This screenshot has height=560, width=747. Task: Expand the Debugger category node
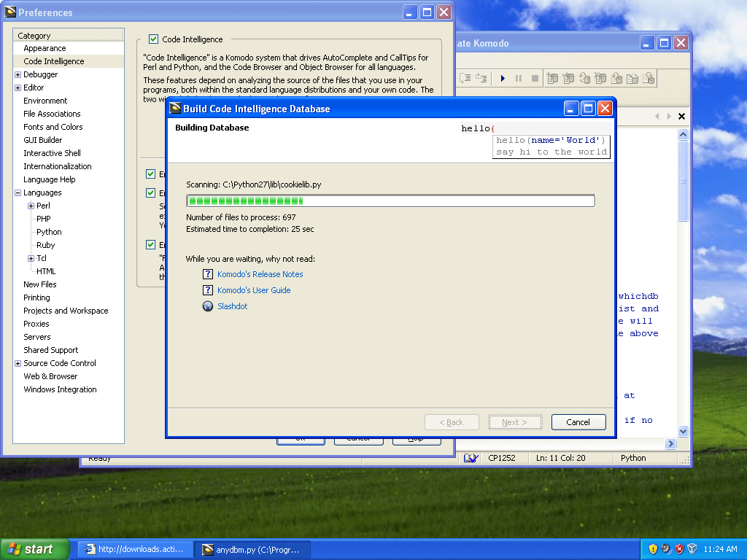point(18,75)
